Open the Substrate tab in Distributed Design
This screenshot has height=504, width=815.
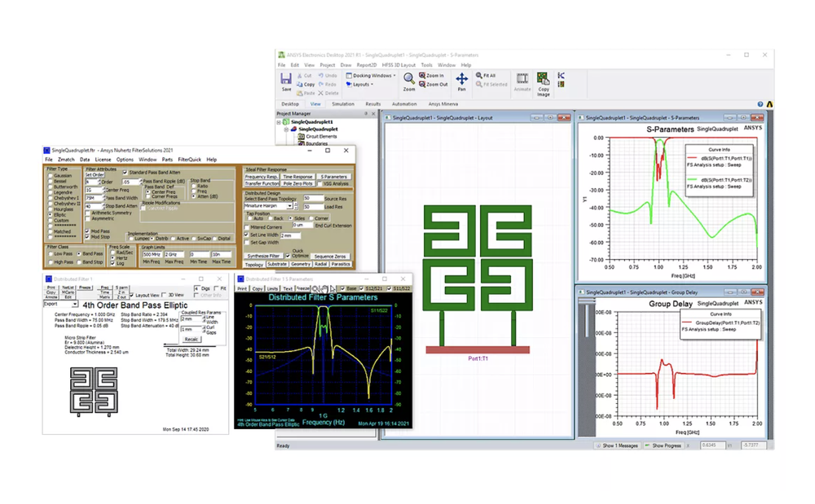click(x=277, y=264)
